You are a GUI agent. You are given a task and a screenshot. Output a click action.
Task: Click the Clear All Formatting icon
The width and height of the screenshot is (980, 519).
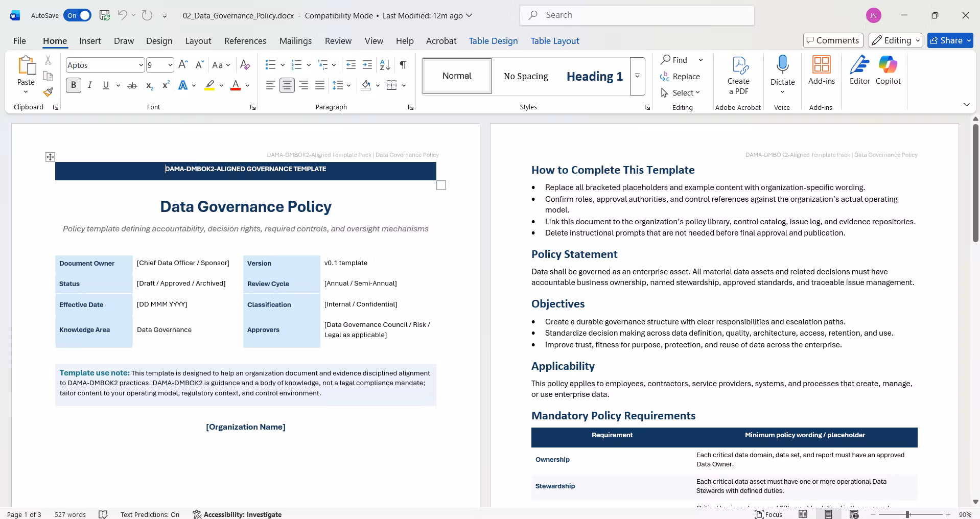click(x=245, y=65)
